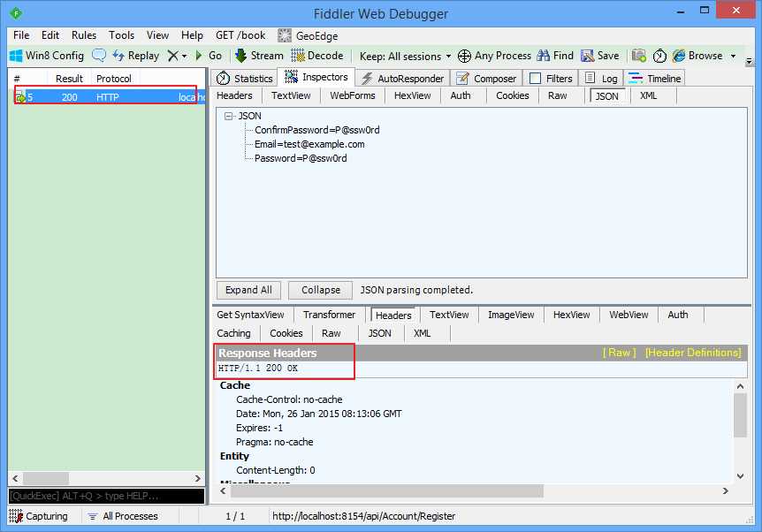
Task: Select Email=test@example.com tree node
Action: coord(309,144)
